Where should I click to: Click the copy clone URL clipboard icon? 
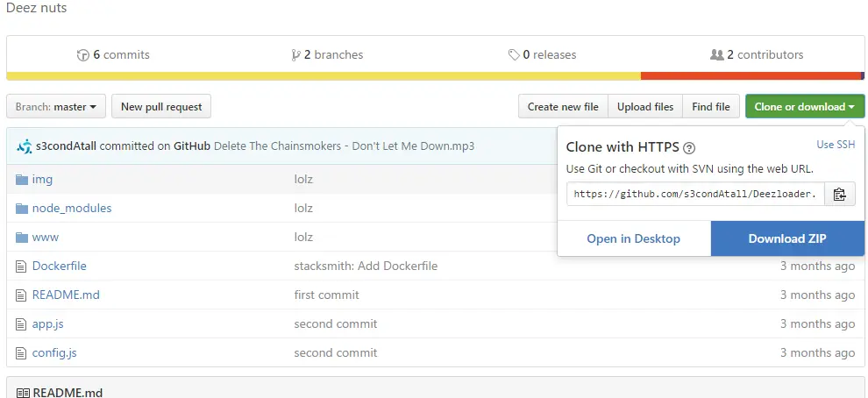click(x=840, y=195)
